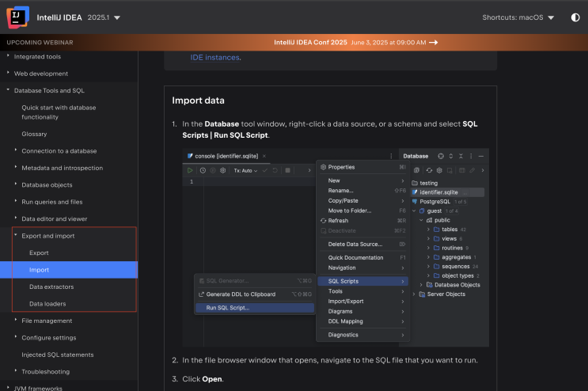Select the PostgreSQL data source

(431, 202)
